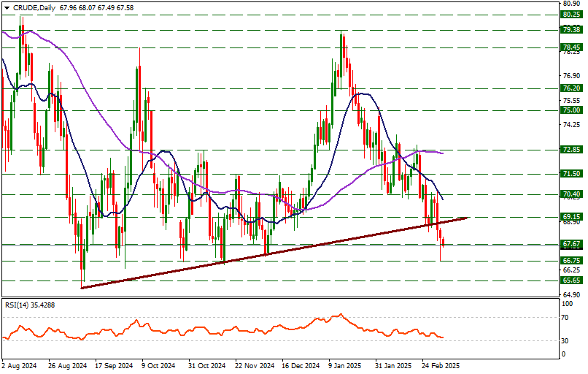588x374 pixels.
Task: Click the 74.25 price axis value
Action: [x=571, y=124]
